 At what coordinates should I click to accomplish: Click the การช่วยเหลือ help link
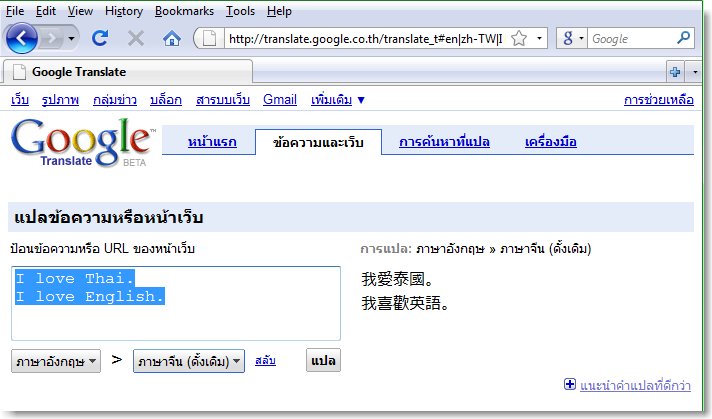(x=659, y=99)
